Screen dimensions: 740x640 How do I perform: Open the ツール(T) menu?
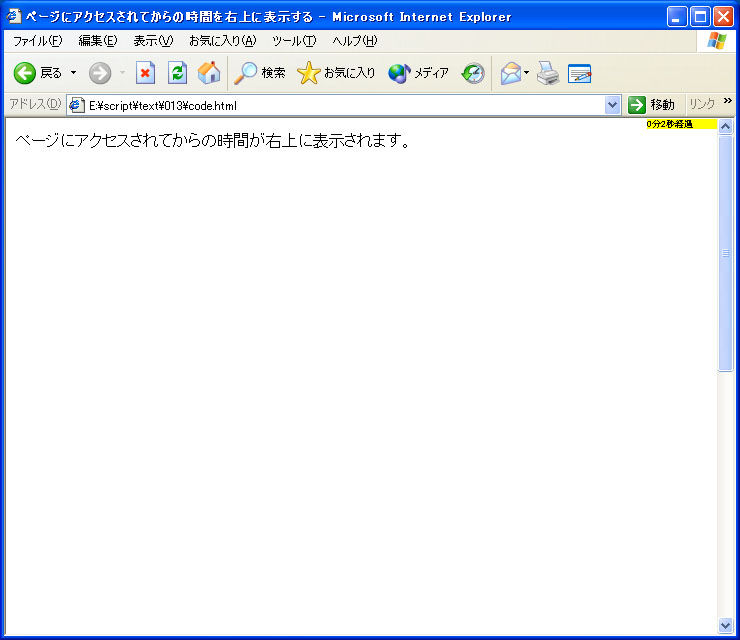(294, 41)
